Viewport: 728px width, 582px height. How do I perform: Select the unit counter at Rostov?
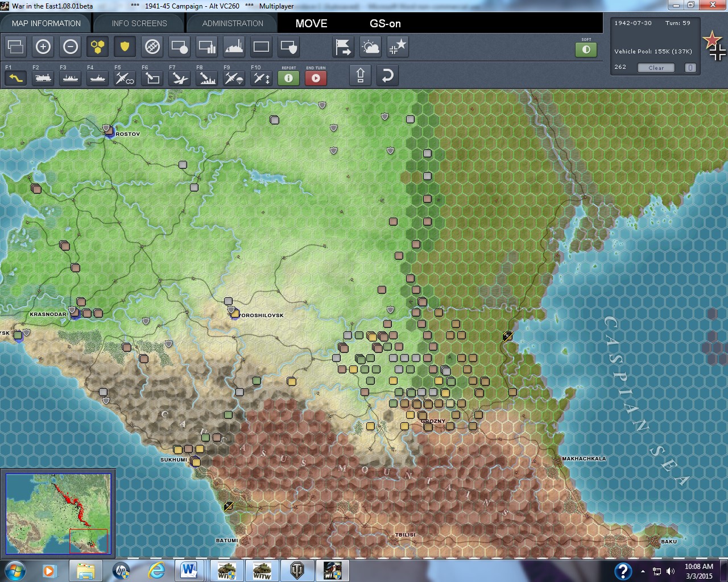pos(109,131)
